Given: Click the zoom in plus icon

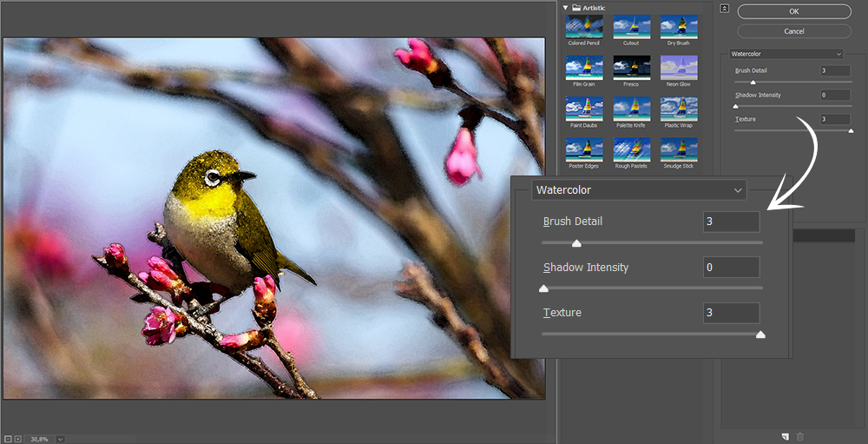Looking at the screenshot, I should click(x=17, y=439).
